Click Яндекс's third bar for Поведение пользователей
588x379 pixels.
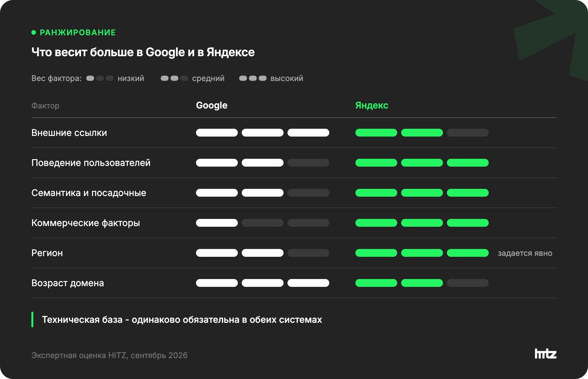(x=468, y=163)
